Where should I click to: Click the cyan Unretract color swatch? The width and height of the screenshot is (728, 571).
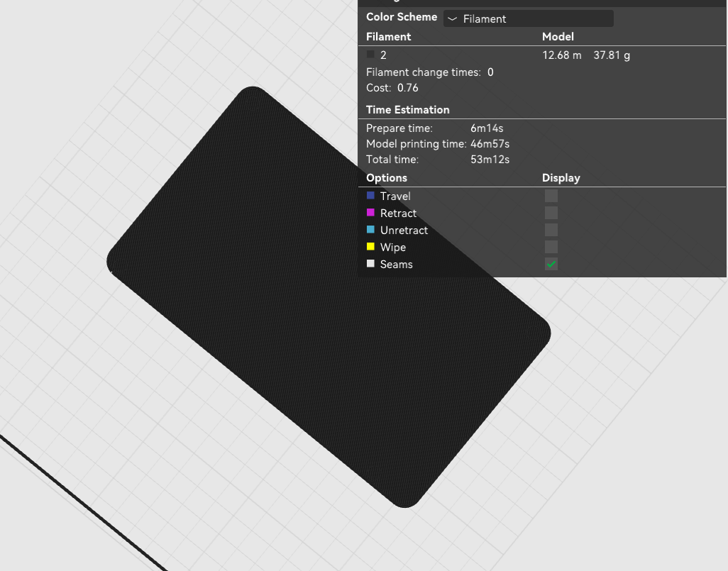[370, 229]
